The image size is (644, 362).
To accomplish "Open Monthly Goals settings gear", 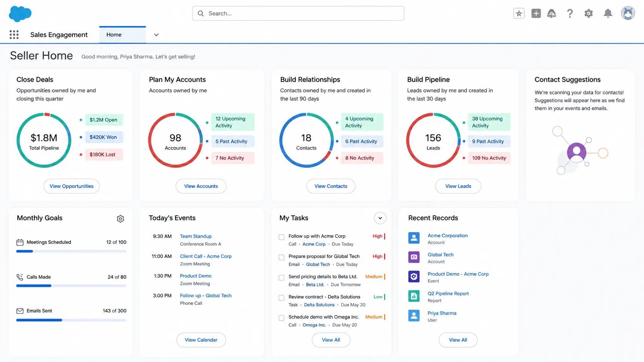I will point(121,219).
